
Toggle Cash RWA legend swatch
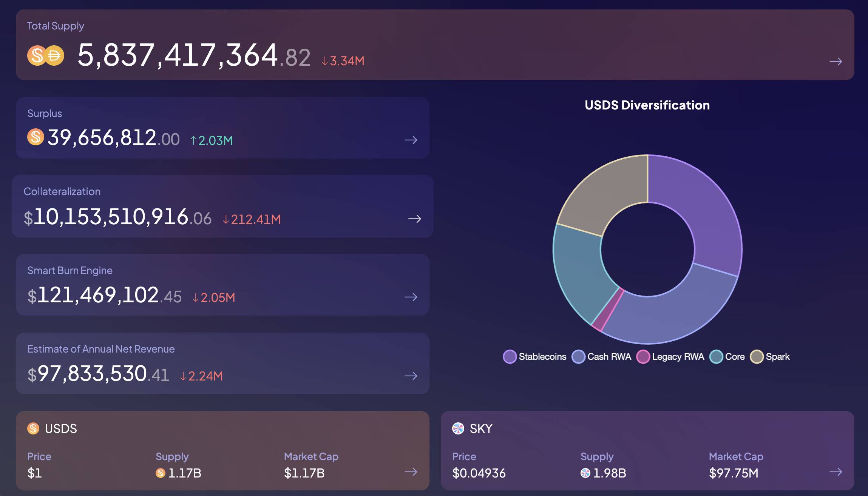point(578,357)
